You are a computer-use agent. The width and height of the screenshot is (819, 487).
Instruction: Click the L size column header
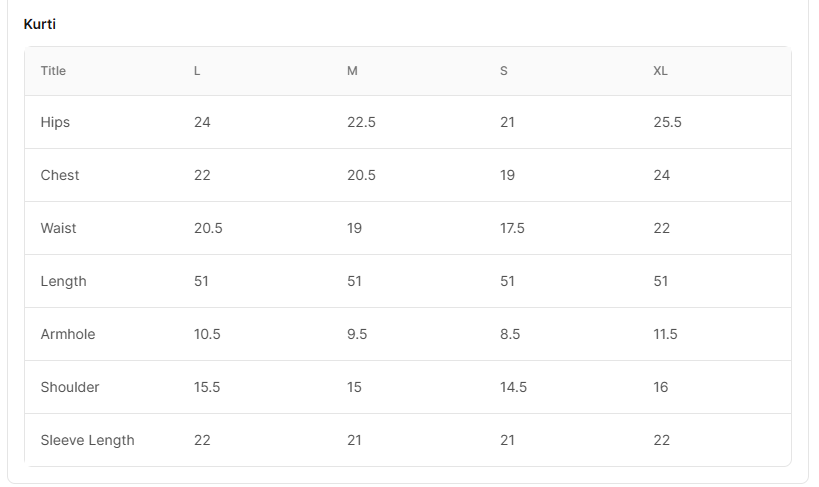point(197,71)
